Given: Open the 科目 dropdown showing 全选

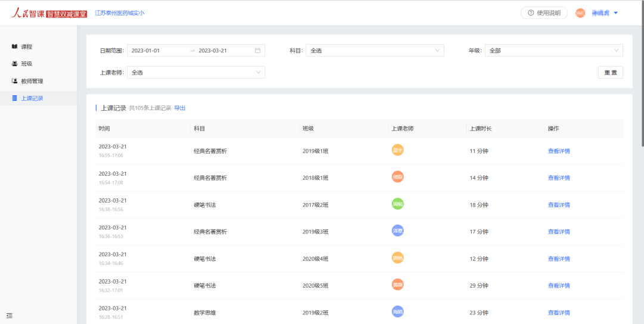Looking at the screenshot, I should (375, 51).
